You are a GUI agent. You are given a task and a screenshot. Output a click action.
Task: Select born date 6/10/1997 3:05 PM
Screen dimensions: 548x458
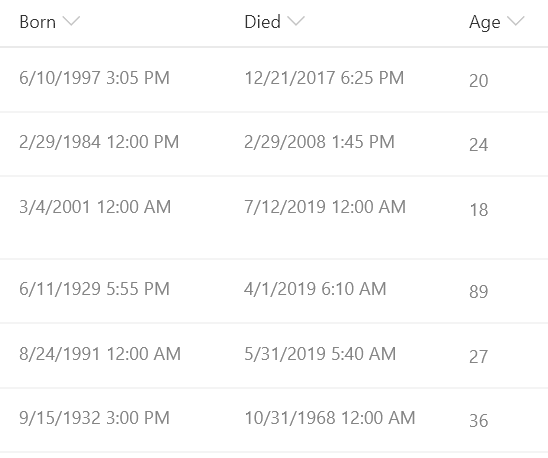tap(94, 78)
